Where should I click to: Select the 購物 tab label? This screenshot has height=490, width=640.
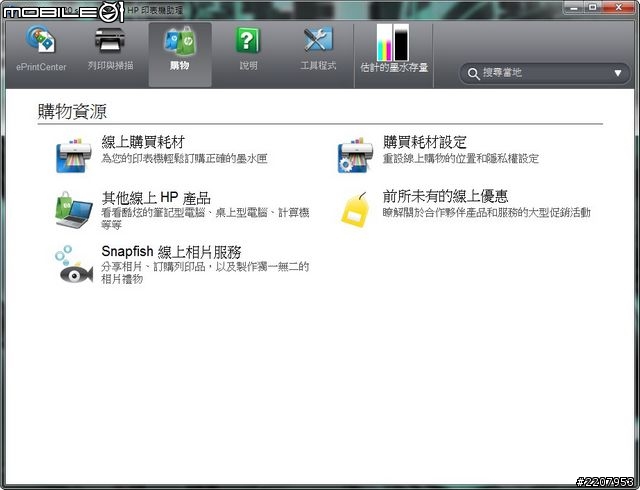pos(180,65)
